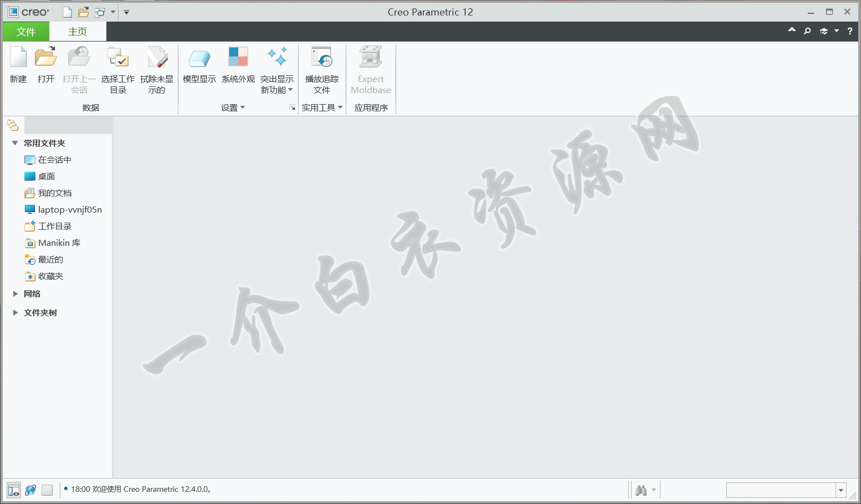This screenshot has height=504, width=861.
Task: Open learning icon dropdown arrow
Action: (x=837, y=31)
